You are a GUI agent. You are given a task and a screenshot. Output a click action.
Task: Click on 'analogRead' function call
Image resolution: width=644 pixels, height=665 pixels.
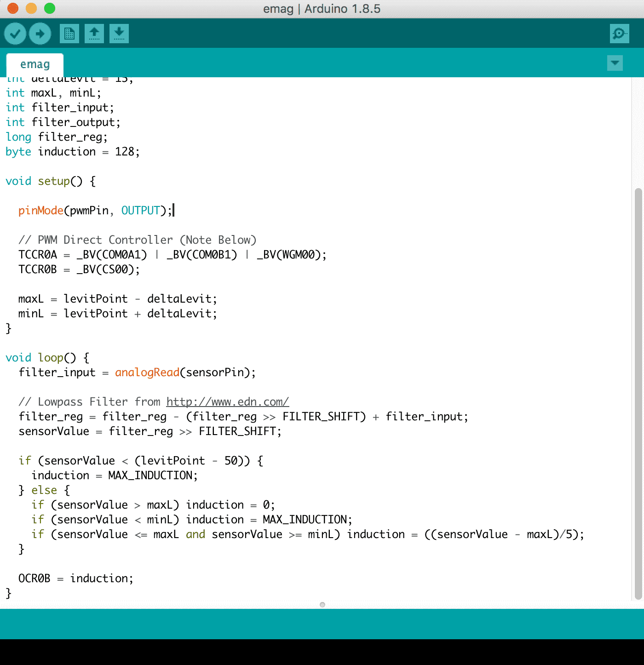(x=147, y=372)
